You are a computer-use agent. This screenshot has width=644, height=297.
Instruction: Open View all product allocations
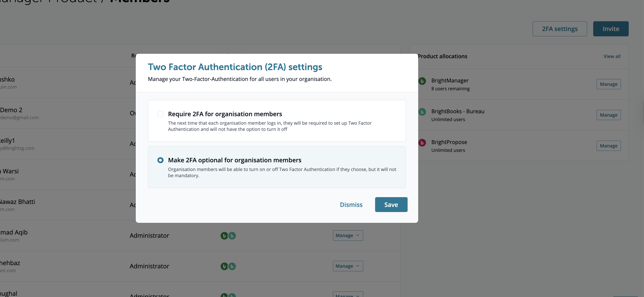(x=612, y=56)
